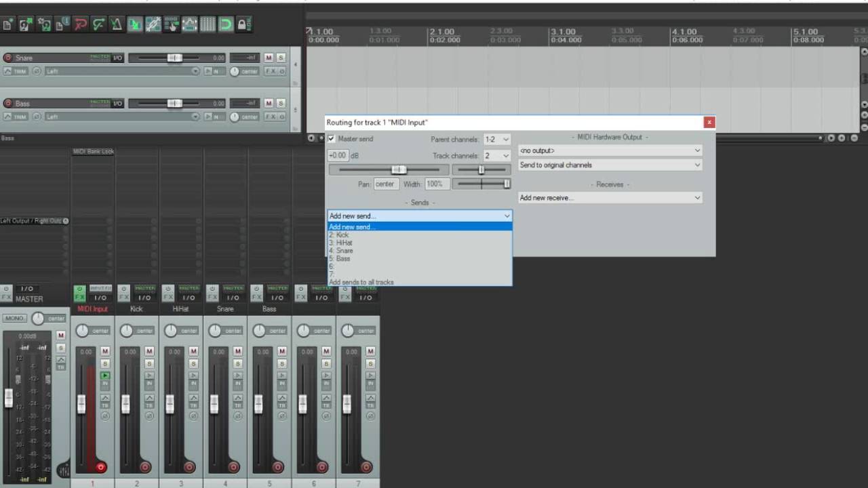Click the Redo toolbar icon
The image size is (868, 488).
[98, 25]
